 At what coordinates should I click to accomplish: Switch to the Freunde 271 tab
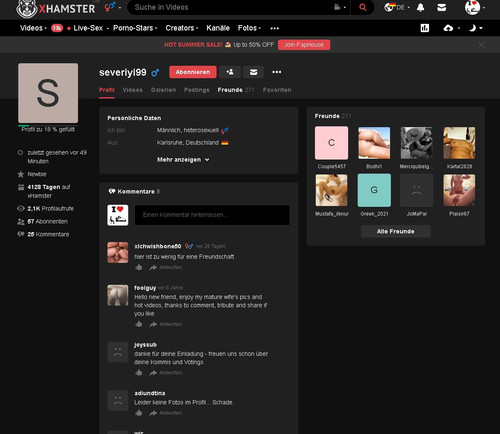point(236,90)
